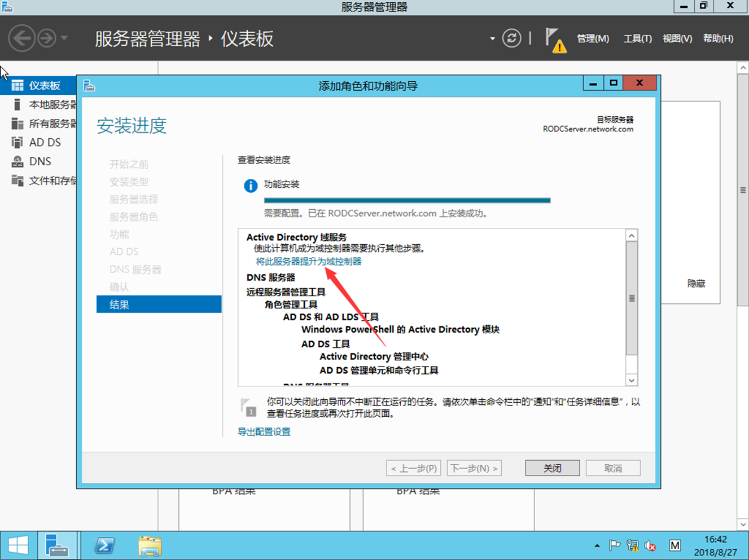Click 导出配置设置 link

pos(264,431)
